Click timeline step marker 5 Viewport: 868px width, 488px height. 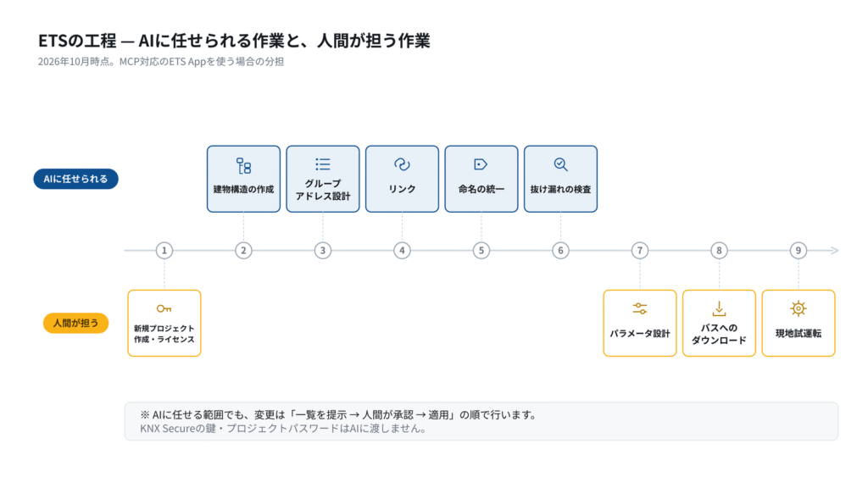click(481, 251)
